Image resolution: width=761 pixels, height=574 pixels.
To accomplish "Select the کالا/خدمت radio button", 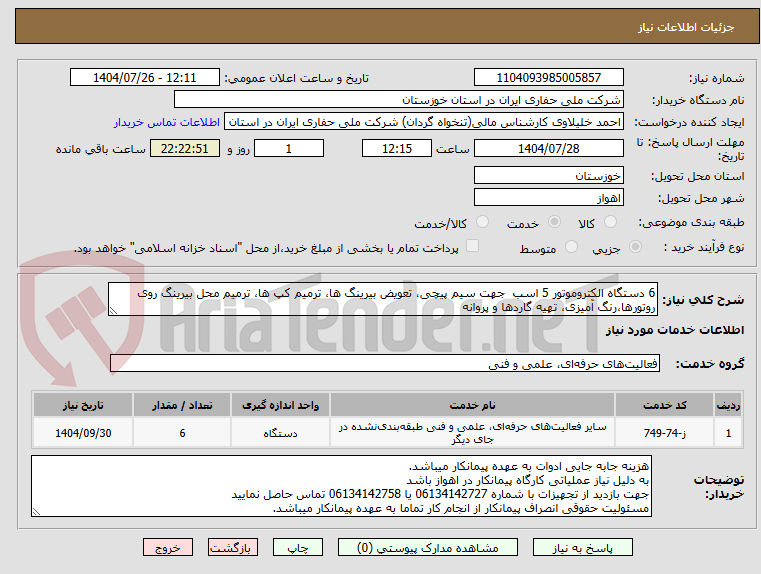I will coord(482,222).
